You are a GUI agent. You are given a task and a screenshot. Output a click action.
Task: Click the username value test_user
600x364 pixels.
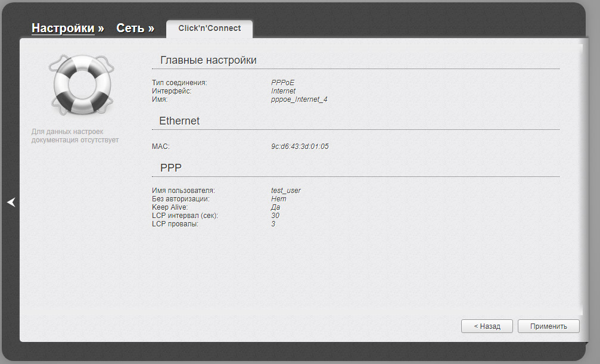[286, 191]
